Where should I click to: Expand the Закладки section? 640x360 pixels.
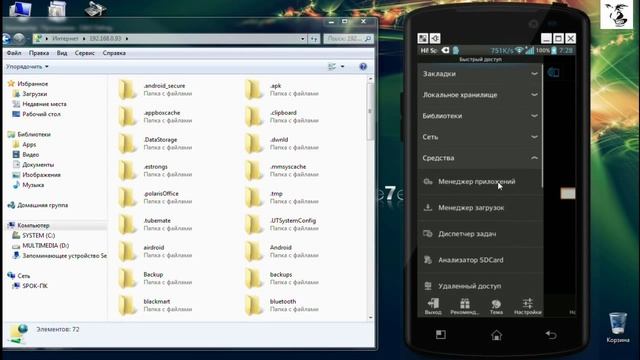[x=480, y=74]
